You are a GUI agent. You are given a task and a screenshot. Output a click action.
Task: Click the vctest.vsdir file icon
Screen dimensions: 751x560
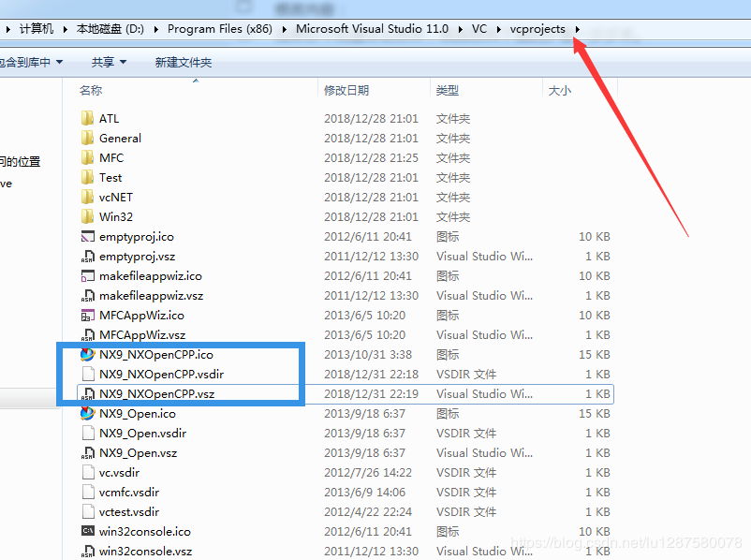click(88, 511)
